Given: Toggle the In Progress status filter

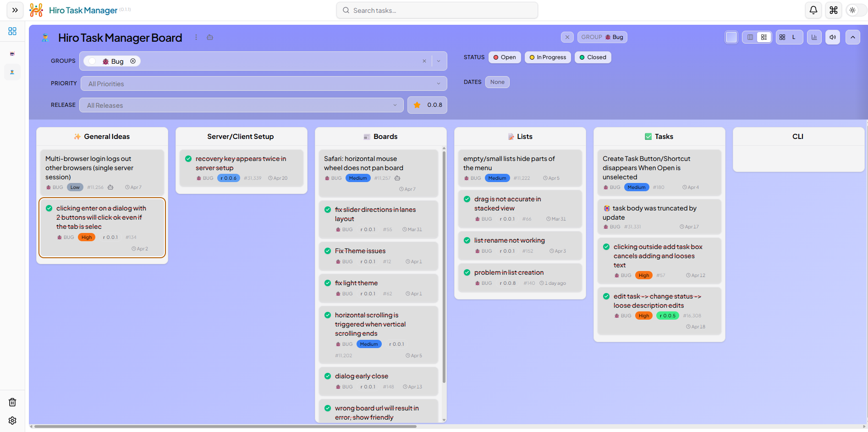Looking at the screenshot, I should 548,57.
